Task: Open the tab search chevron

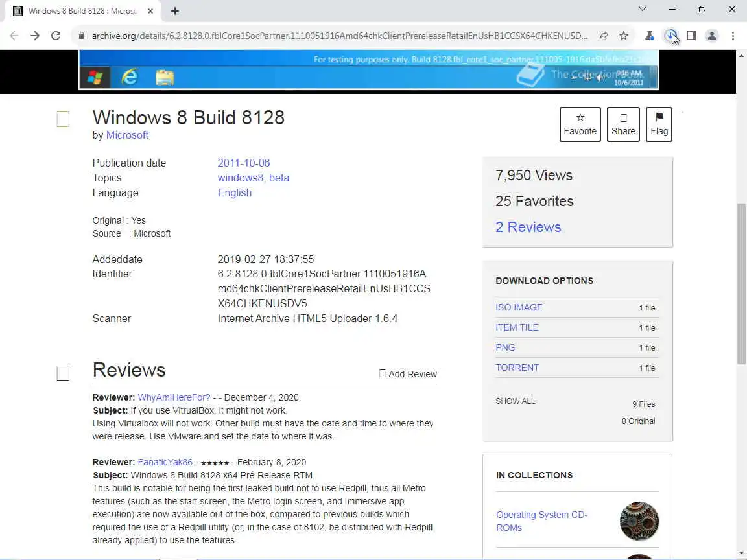Action: (x=642, y=9)
